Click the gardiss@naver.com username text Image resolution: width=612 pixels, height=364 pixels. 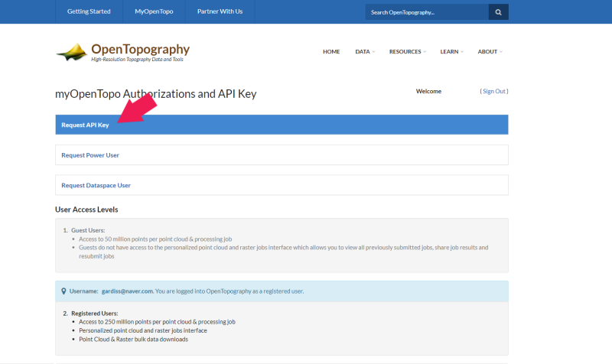click(x=127, y=291)
